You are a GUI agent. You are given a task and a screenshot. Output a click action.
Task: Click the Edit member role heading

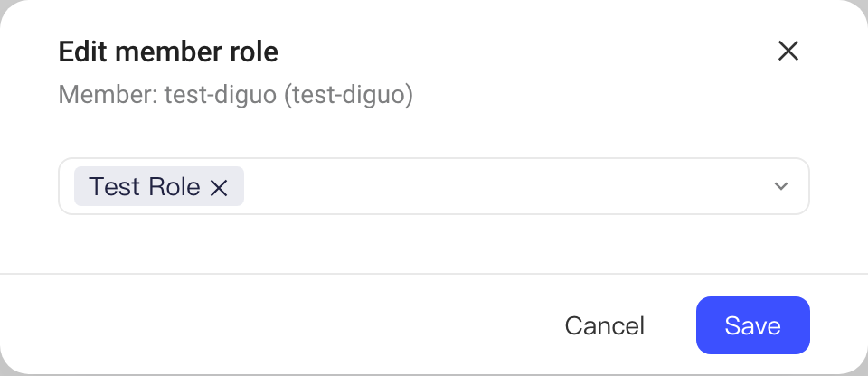click(x=168, y=52)
